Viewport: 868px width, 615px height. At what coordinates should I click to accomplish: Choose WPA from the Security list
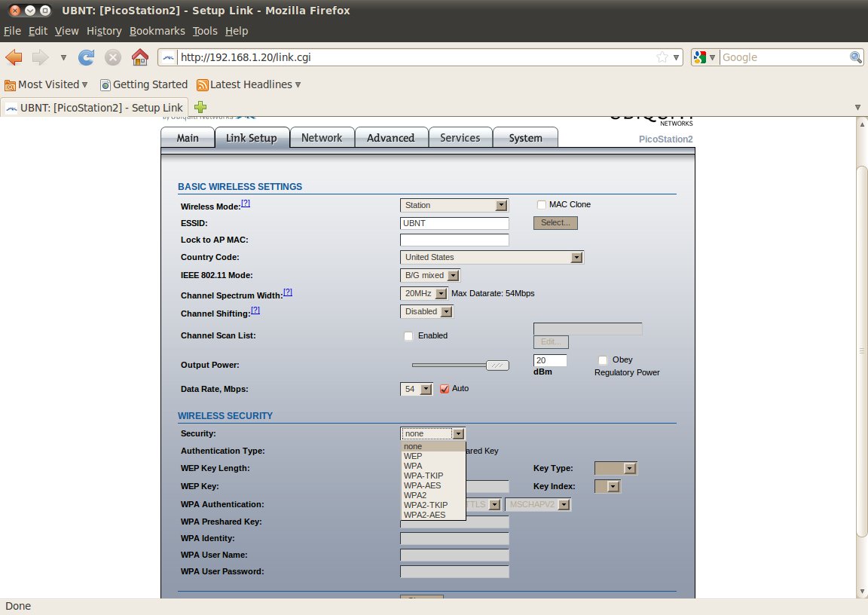(433, 466)
